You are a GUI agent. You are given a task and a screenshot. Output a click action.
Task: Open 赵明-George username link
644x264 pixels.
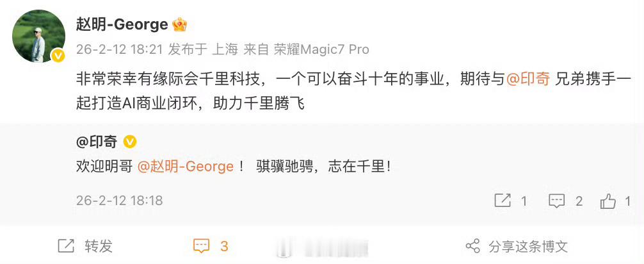122,25
